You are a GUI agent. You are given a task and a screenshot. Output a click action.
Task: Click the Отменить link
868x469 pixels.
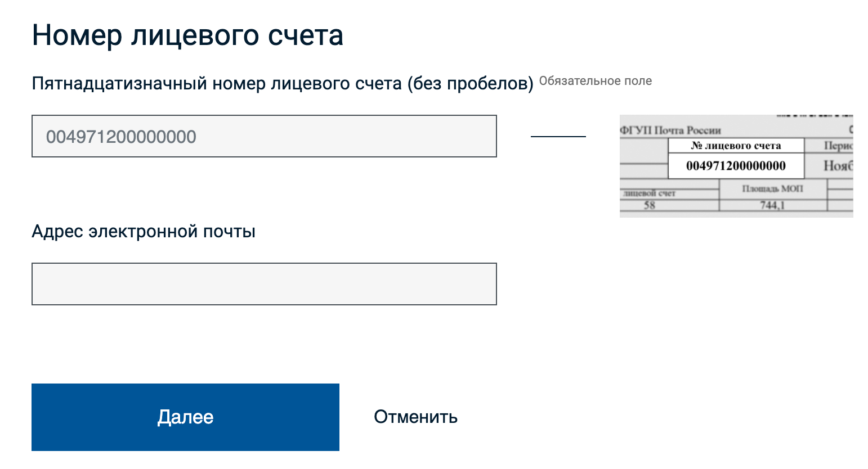click(x=415, y=417)
